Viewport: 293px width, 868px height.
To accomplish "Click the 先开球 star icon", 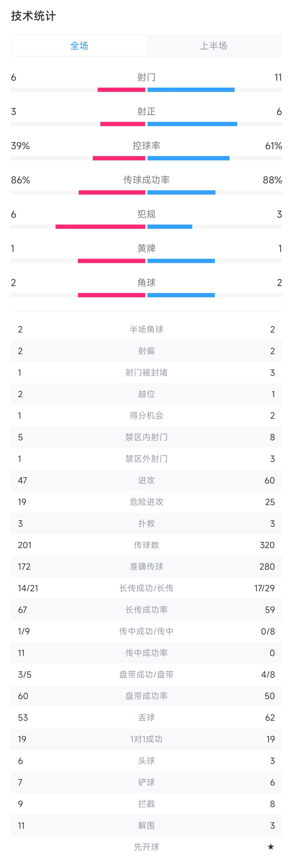I will coord(271,847).
